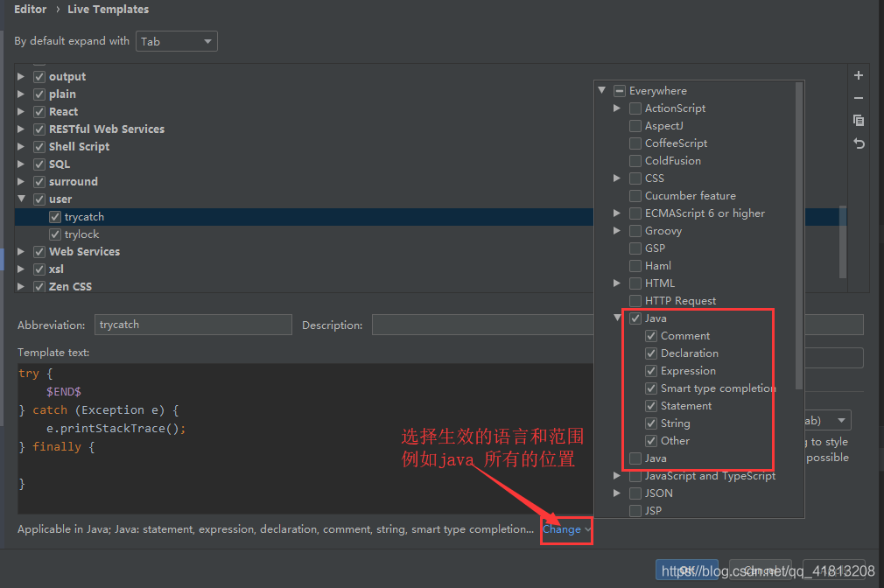Check the ActionScript context checkbox
Image resolution: width=884 pixels, height=588 pixels.
635,108
